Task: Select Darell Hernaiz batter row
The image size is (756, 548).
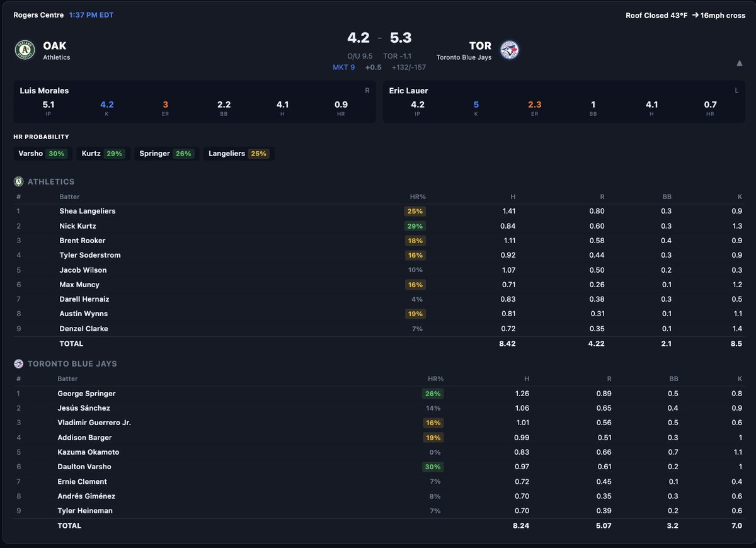Action: click(378, 299)
